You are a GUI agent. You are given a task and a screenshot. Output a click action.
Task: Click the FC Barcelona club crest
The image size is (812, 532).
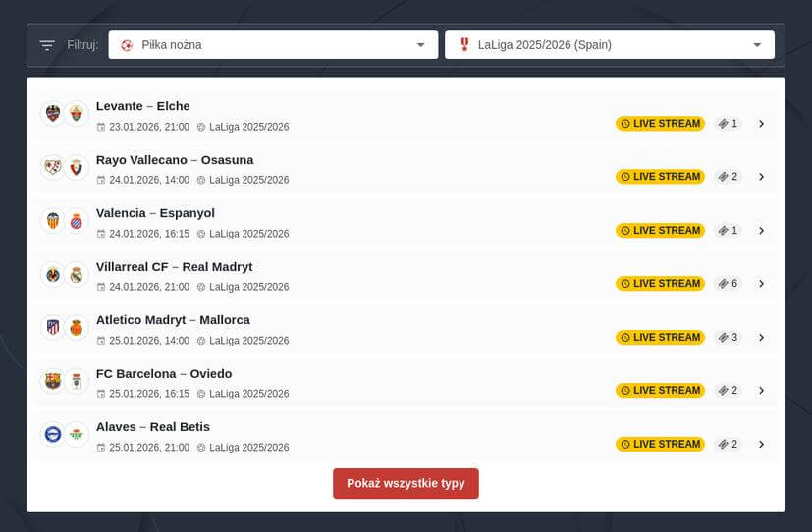[x=53, y=381]
